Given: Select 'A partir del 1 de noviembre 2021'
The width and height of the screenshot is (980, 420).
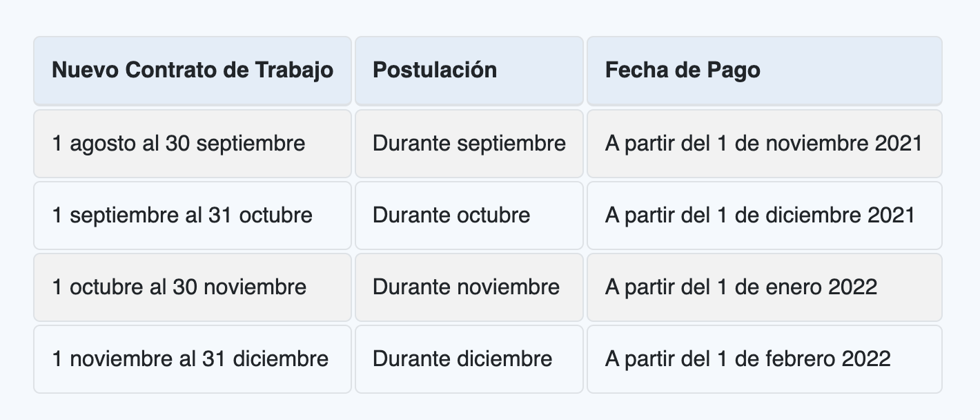Looking at the screenshot, I should pos(763,144).
